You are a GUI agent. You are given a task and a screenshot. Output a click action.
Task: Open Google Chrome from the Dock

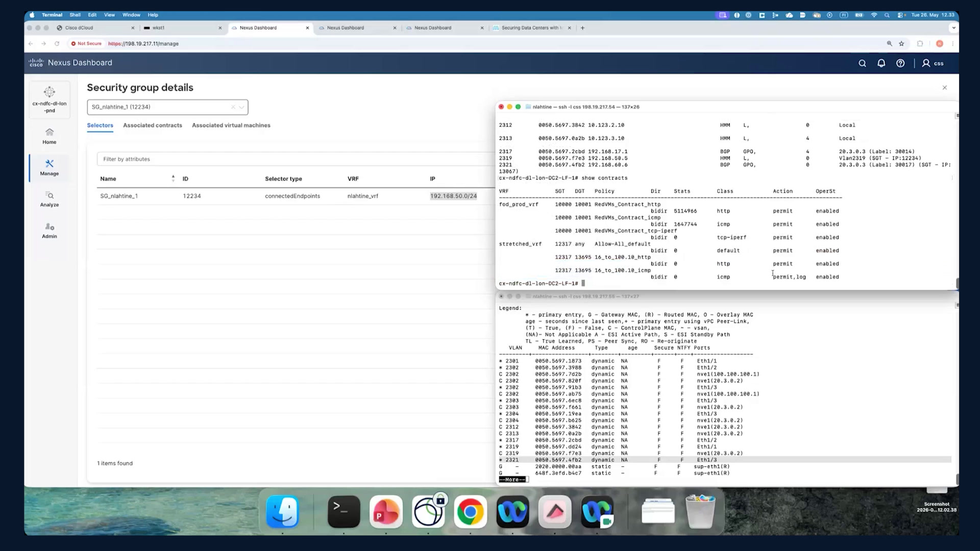coord(470,512)
